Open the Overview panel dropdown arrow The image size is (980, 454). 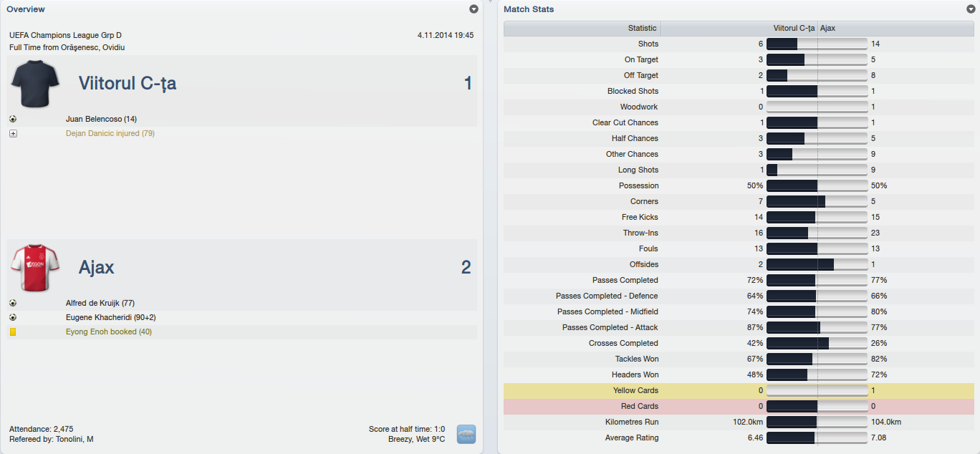click(474, 9)
